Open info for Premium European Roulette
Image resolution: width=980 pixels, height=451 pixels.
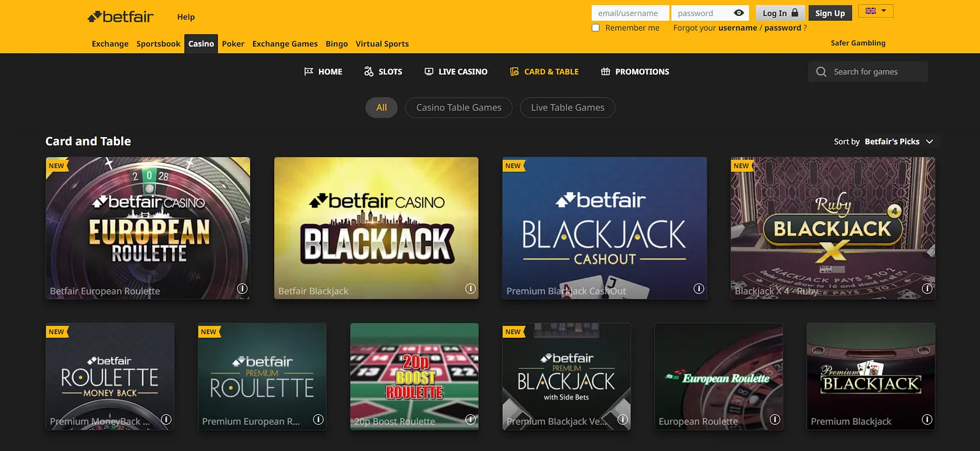(x=318, y=419)
